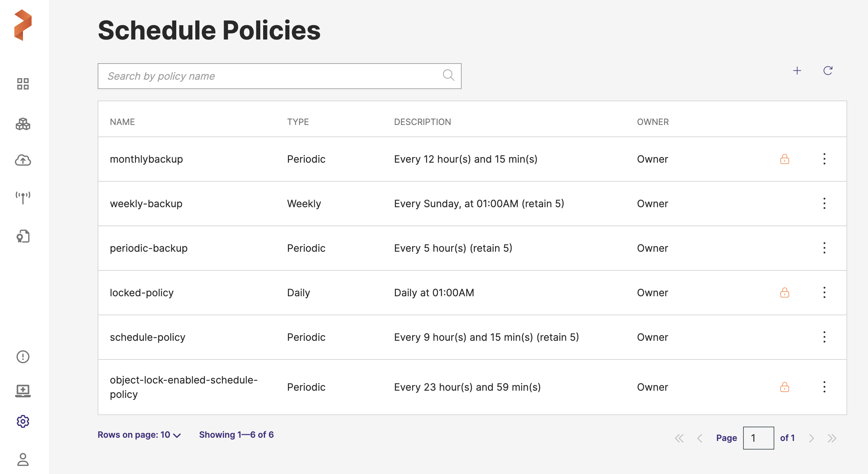Open kebab menu for object-lock-enabled-schedule-policy
Viewport: 868px width, 474px height.
point(825,387)
